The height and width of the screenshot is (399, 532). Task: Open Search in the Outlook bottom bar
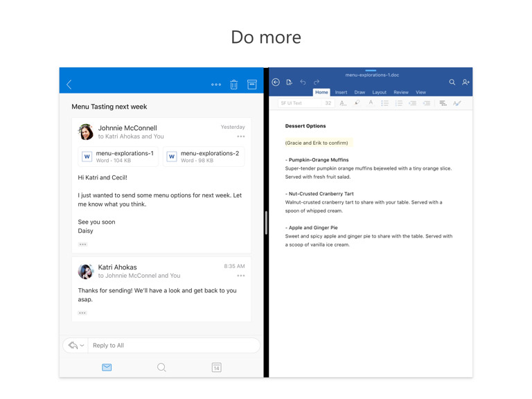(161, 367)
